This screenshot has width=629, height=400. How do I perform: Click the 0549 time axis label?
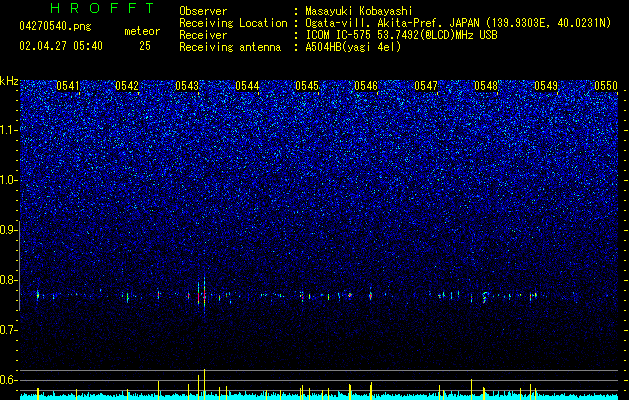546,86
